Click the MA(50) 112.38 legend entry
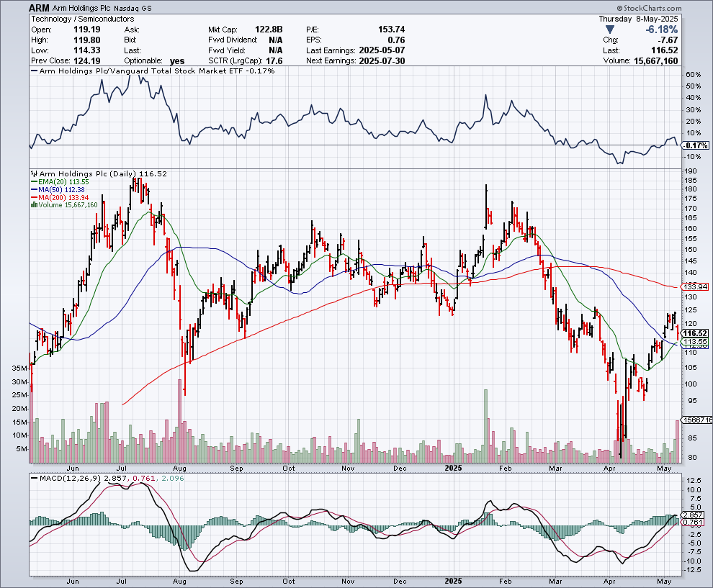The image size is (713, 588). click(x=58, y=189)
